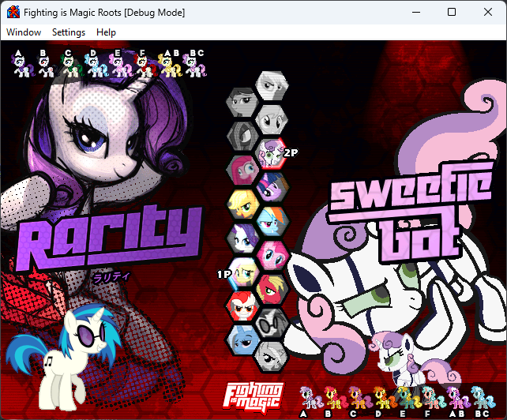Pick Sweetie Bot palette F
507x420 pixels.
[x=434, y=401]
